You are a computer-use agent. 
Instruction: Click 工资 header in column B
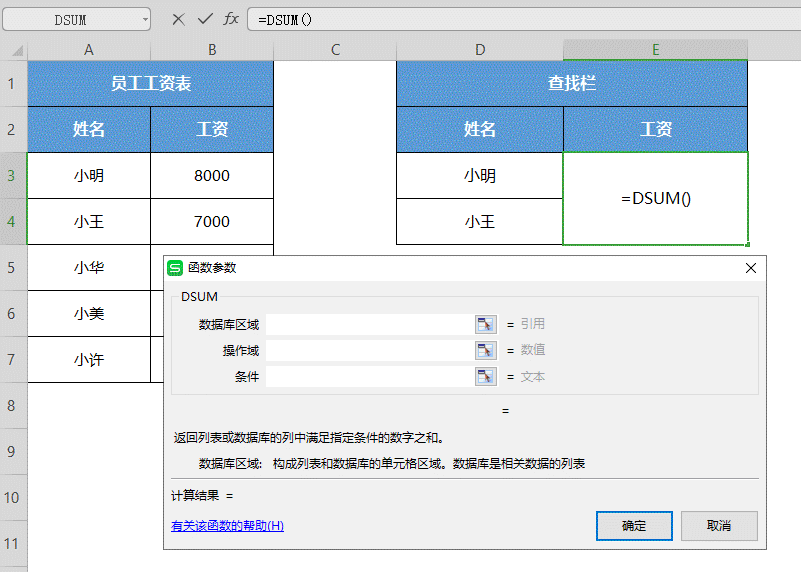click(212, 129)
